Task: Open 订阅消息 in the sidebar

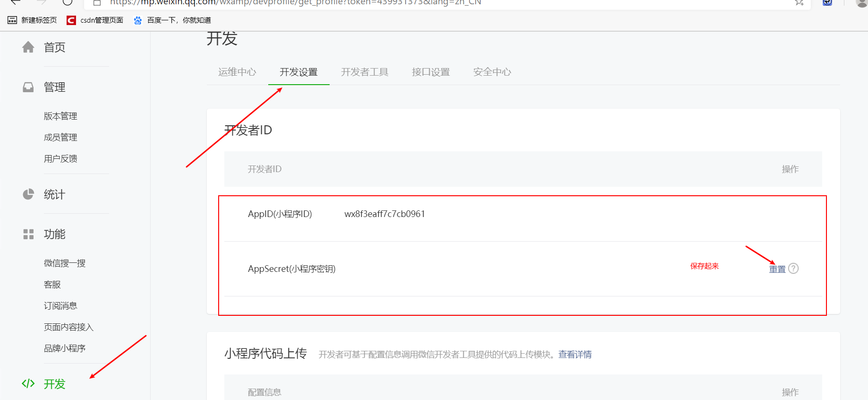Action: click(60, 306)
